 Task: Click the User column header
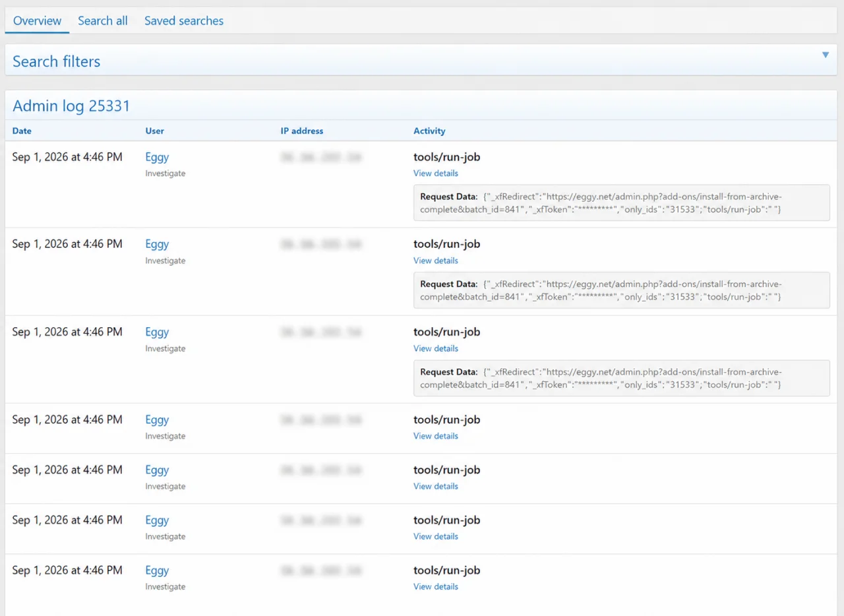[x=155, y=131]
